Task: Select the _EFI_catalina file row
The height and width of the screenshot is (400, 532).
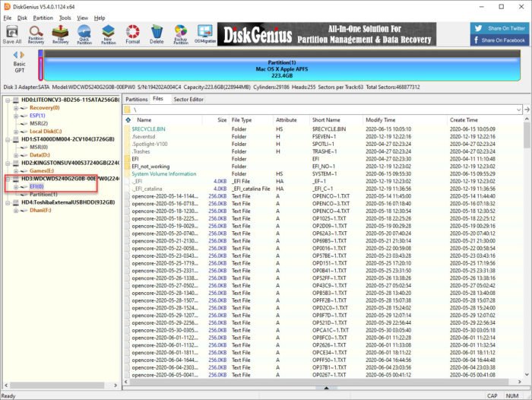Action: tap(323, 189)
